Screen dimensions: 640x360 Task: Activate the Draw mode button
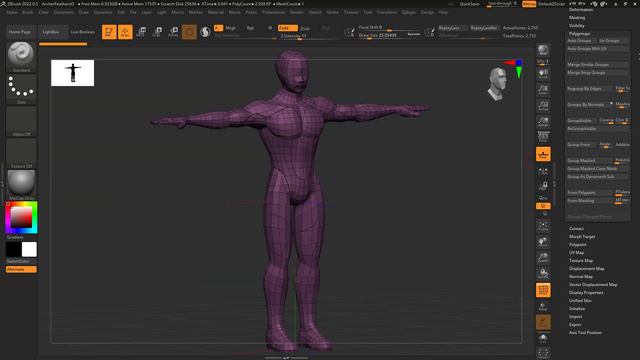point(125,32)
